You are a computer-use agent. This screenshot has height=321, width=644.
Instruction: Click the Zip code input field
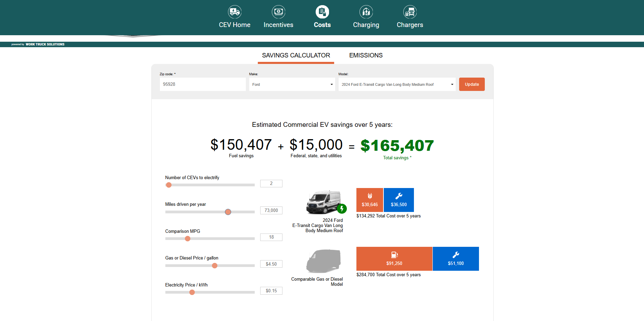pyautogui.click(x=202, y=84)
